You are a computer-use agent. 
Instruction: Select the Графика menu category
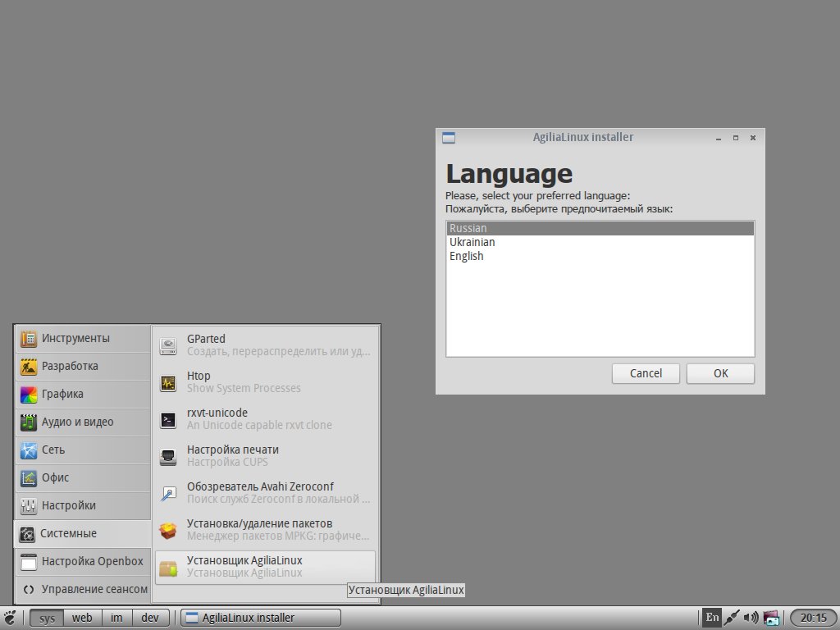click(83, 395)
